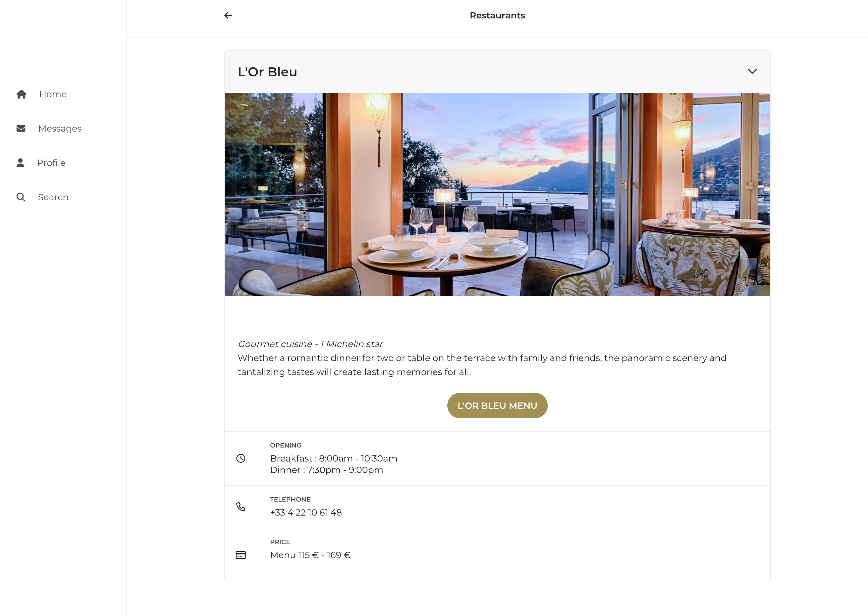The width and height of the screenshot is (868, 616).
Task: Click the Profile person icon
Action: [x=20, y=163]
